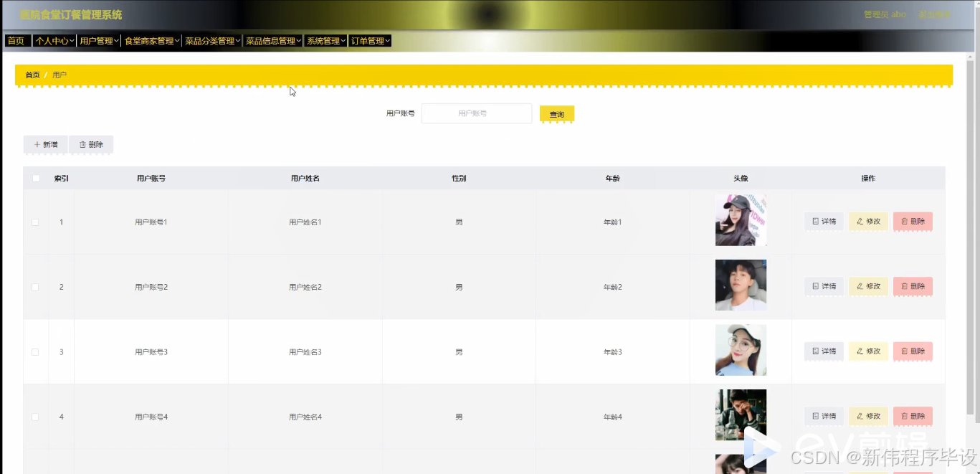The image size is (980, 474).
Task: Click the cell 年龄1
Action: coord(613,222)
